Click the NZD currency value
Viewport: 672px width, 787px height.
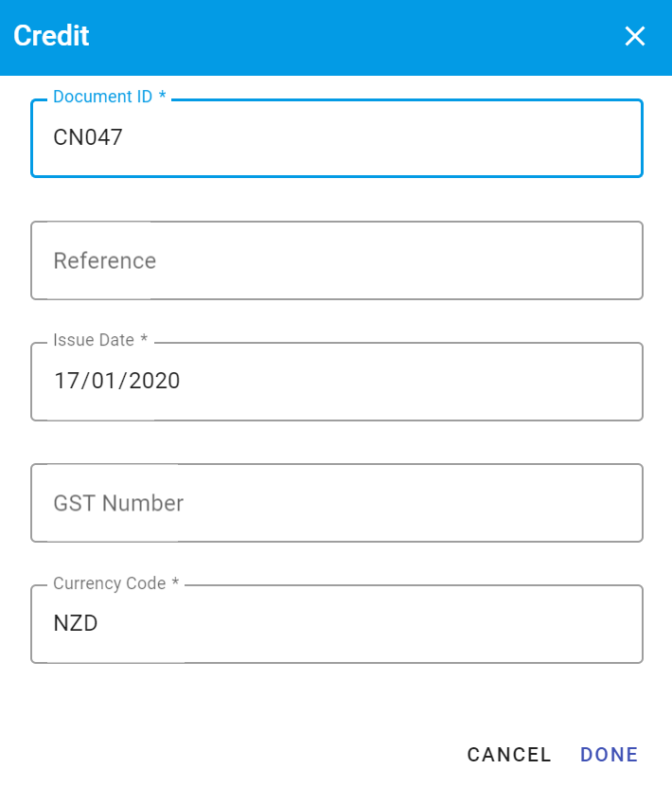coord(77,623)
